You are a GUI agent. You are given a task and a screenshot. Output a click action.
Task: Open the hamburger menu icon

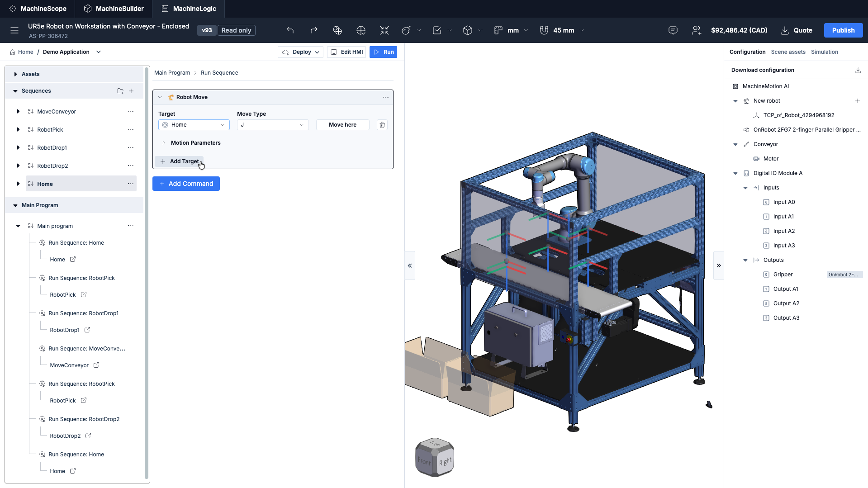14,30
